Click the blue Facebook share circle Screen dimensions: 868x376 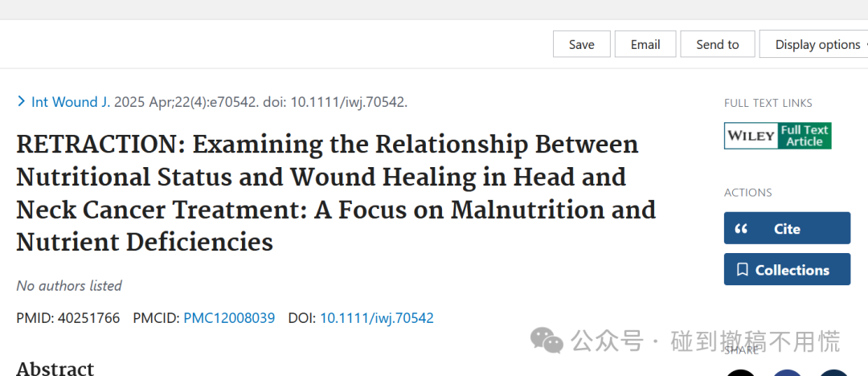click(787, 373)
